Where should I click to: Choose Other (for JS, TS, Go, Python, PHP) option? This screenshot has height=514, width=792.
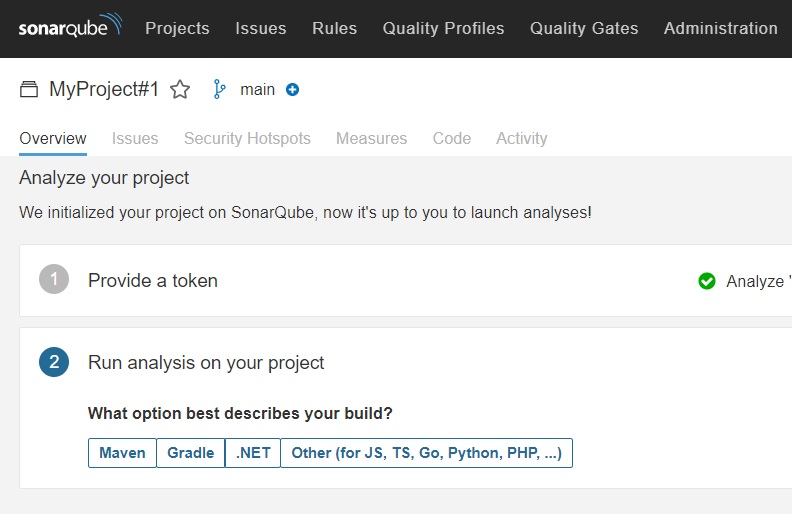[426, 453]
